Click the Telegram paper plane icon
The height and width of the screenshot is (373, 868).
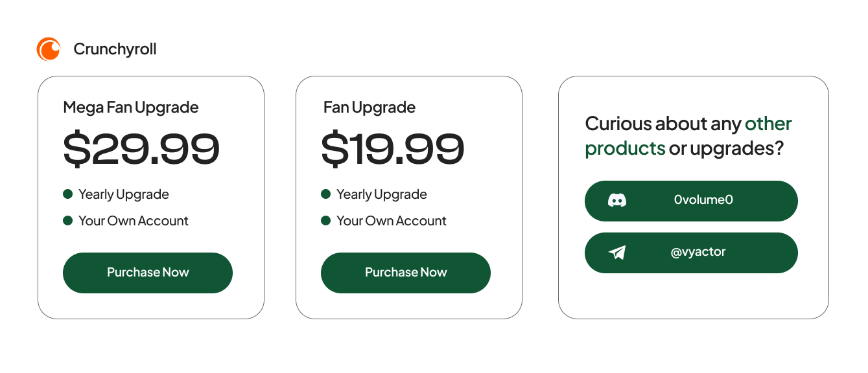(617, 253)
